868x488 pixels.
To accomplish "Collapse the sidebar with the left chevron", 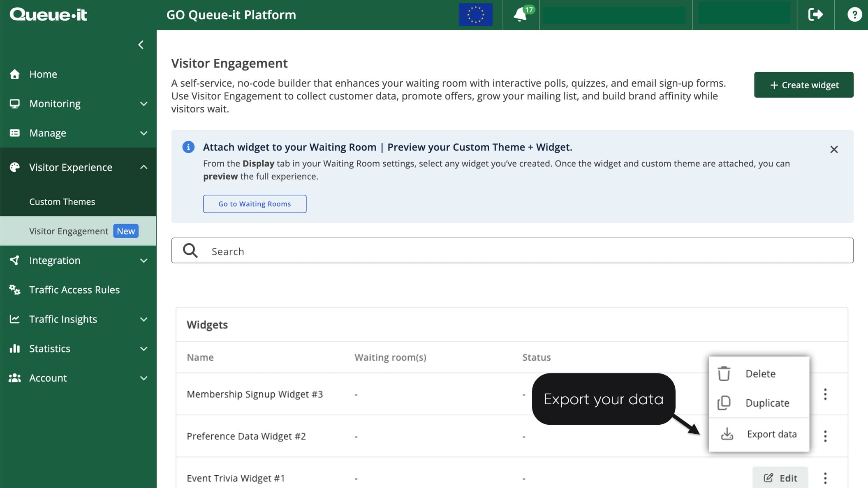I will coord(141,44).
